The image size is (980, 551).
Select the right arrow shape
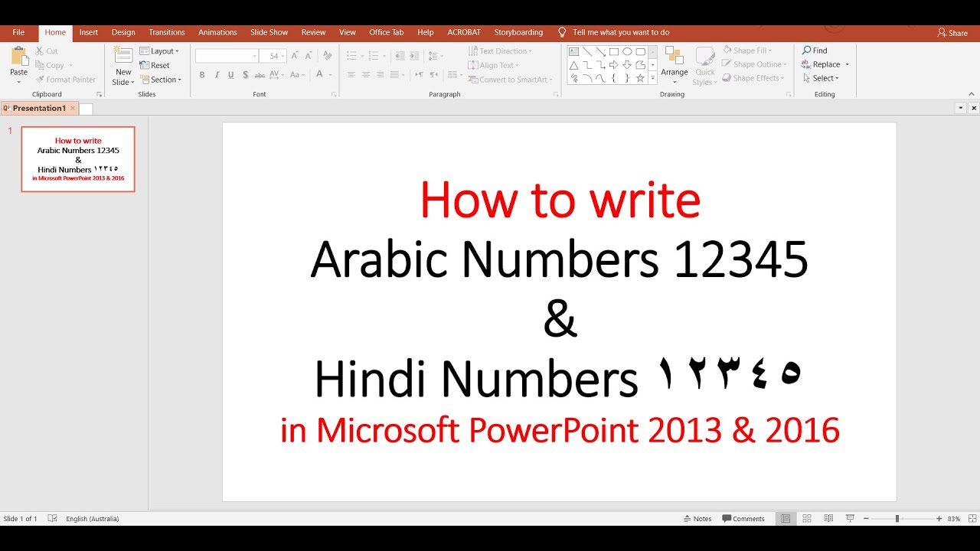point(614,65)
